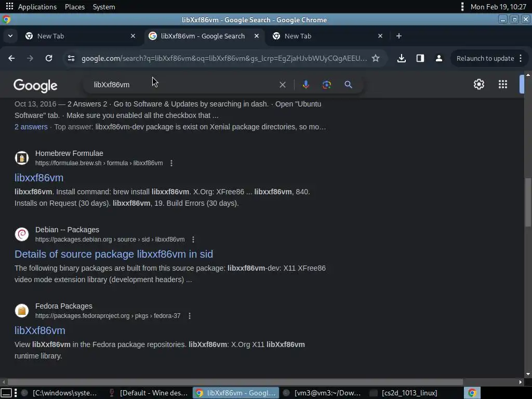Switch to the first New Tab

click(x=81, y=36)
